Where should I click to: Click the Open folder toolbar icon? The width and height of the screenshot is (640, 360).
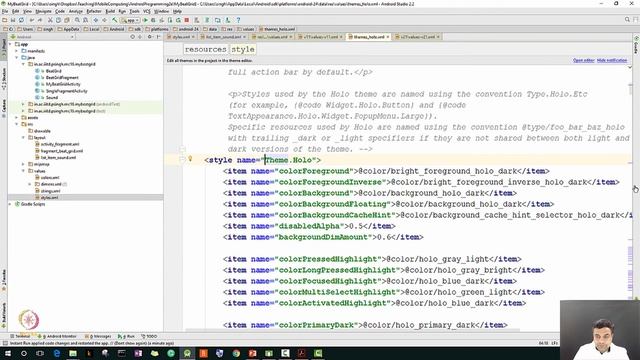pyautogui.click(x=4, y=20)
